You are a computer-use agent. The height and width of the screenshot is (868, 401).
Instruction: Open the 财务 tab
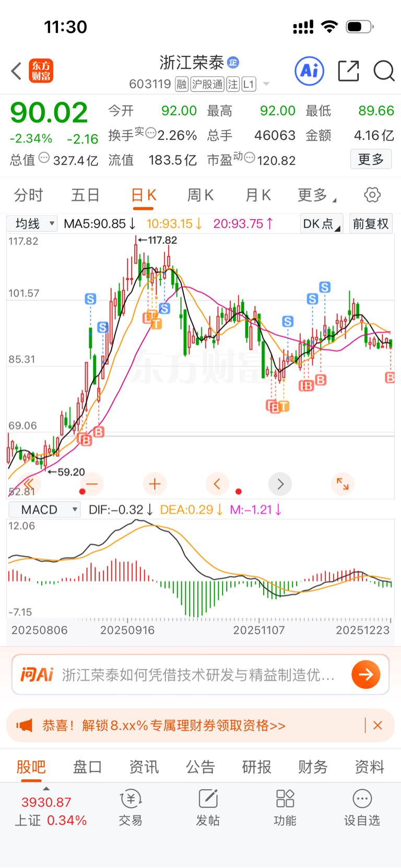(x=313, y=767)
